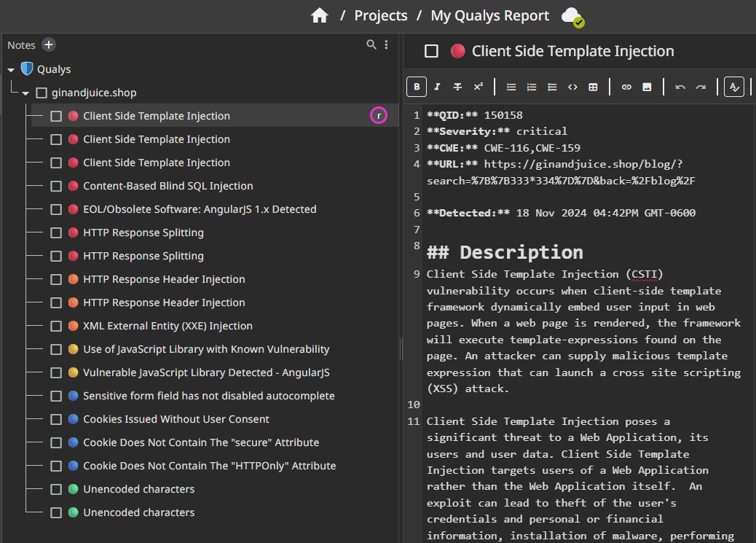Toggle the checkbox beside the note title

click(x=431, y=51)
